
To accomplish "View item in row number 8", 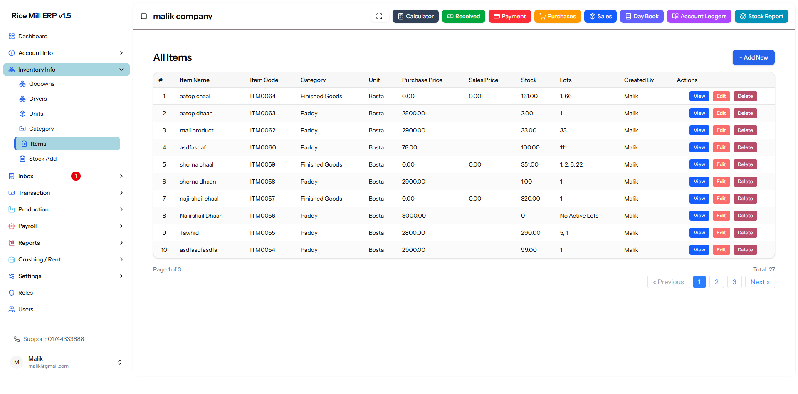I will click(699, 216).
